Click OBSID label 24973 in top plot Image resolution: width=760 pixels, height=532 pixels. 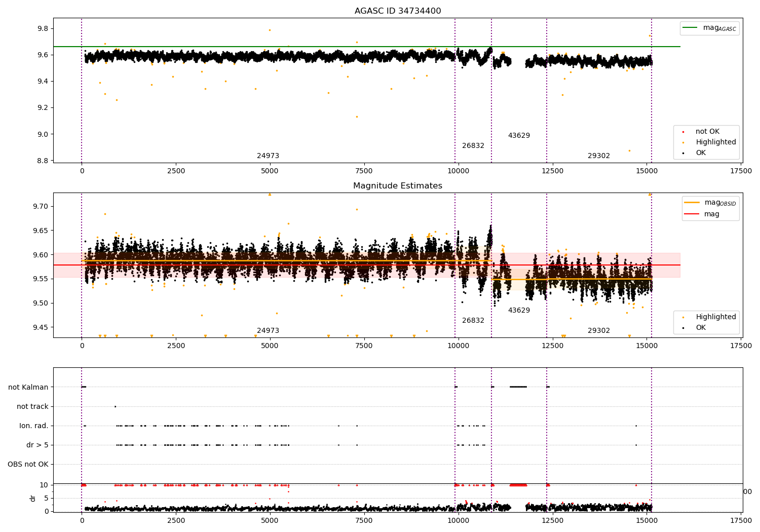click(x=268, y=156)
